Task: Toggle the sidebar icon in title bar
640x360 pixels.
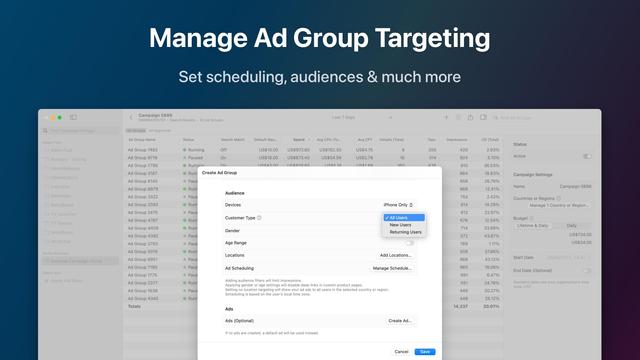Action: pos(73,117)
